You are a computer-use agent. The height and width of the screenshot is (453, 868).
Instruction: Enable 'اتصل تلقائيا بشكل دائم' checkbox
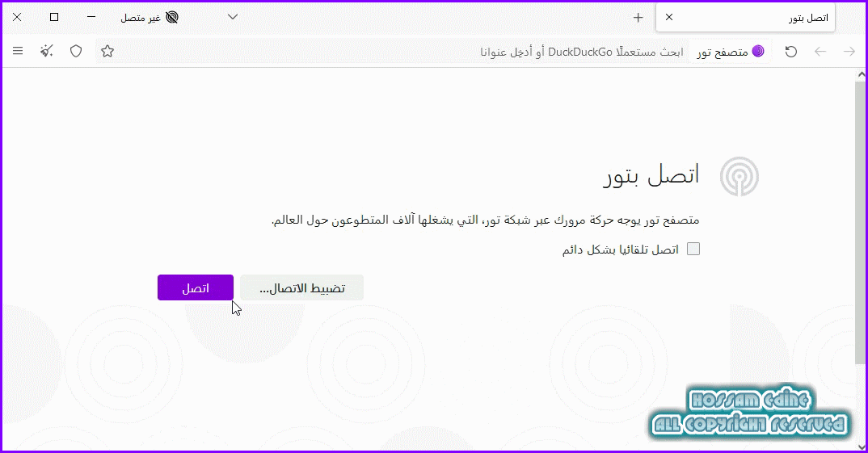pos(693,249)
